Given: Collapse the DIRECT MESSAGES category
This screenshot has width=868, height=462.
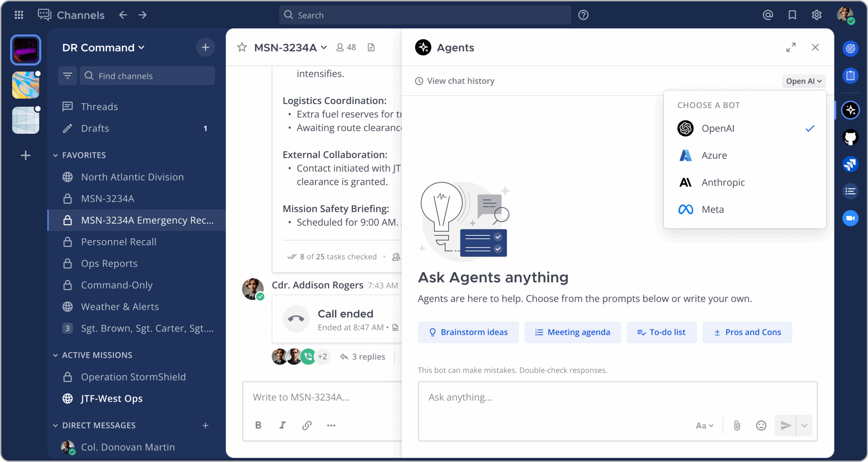Looking at the screenshot, I should (95, 425).
